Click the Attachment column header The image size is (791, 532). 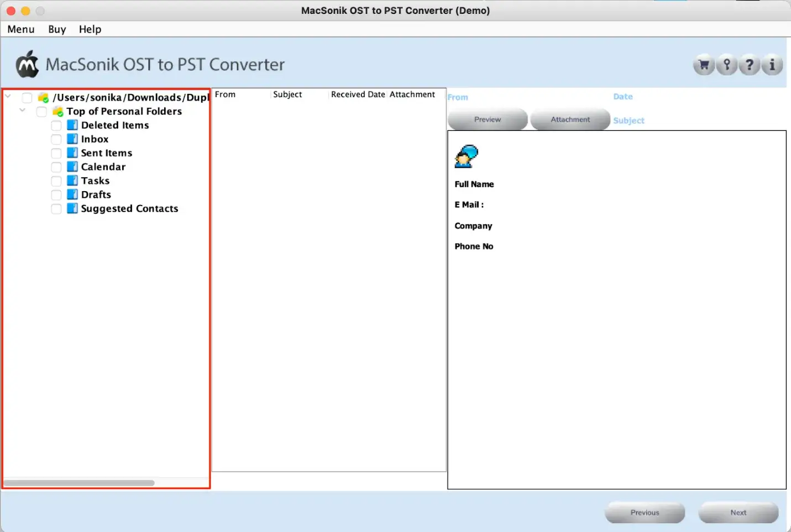(x=412, y=94)
